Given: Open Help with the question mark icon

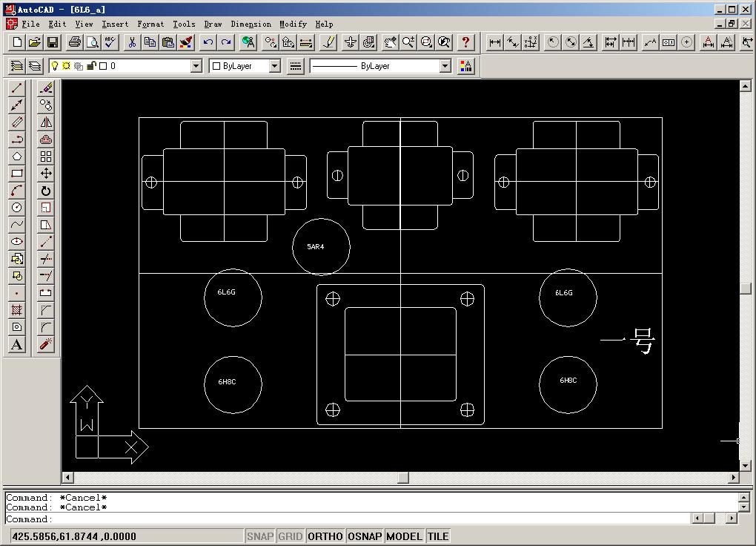Looking at the screenshot, I should [465, 42].
